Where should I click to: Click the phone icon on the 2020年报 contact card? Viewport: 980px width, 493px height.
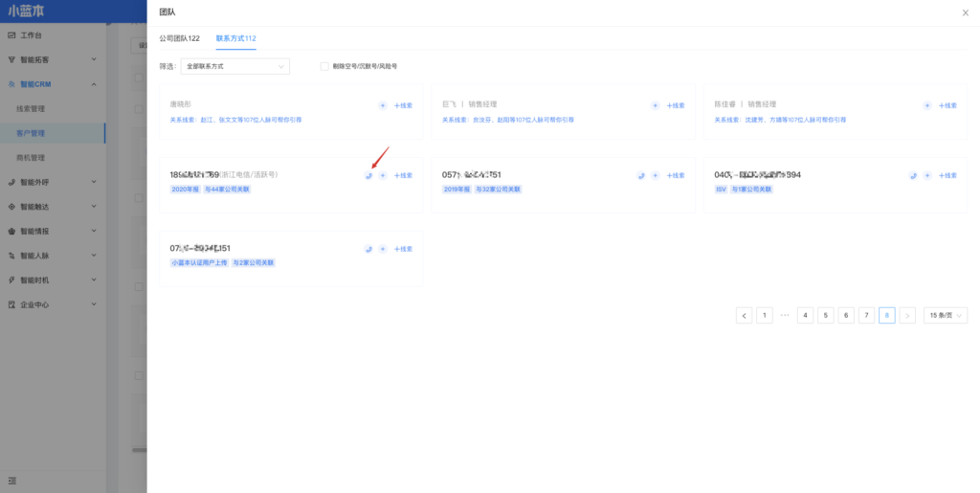point(369,176)
